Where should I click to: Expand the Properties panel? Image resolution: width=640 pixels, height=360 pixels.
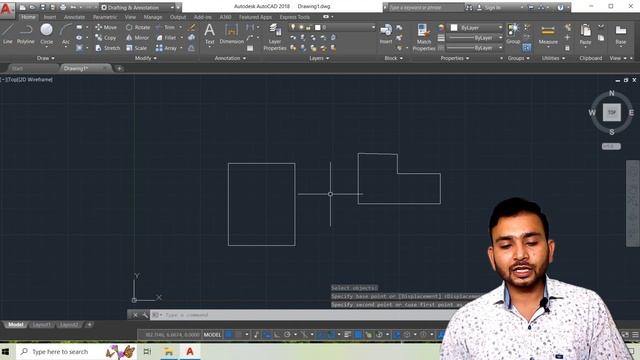(455, 58)
